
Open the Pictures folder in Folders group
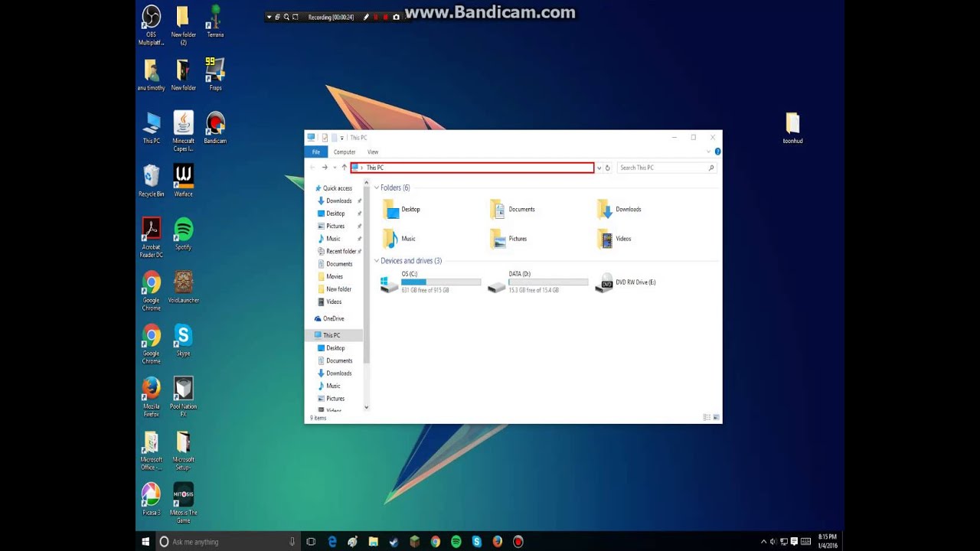pyautogui.click(x=508, y=239)
